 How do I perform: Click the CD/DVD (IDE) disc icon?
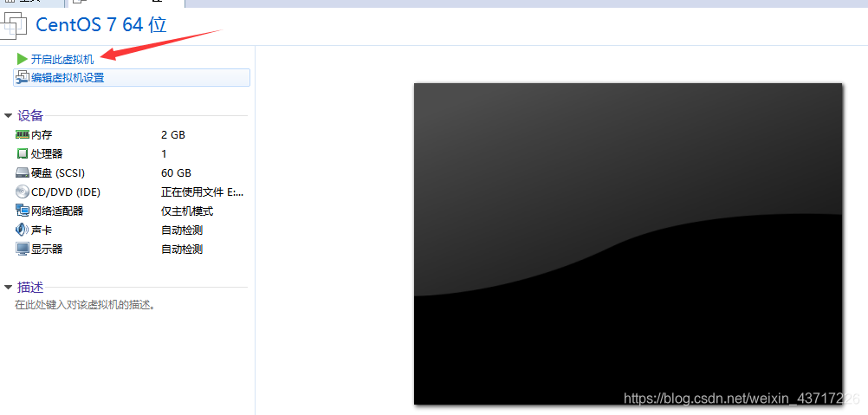click(x=23, y=192)
